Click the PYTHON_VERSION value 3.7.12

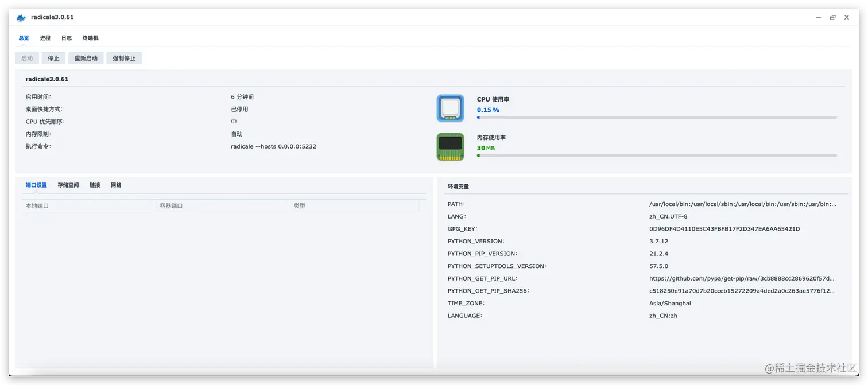click(658, 241)
